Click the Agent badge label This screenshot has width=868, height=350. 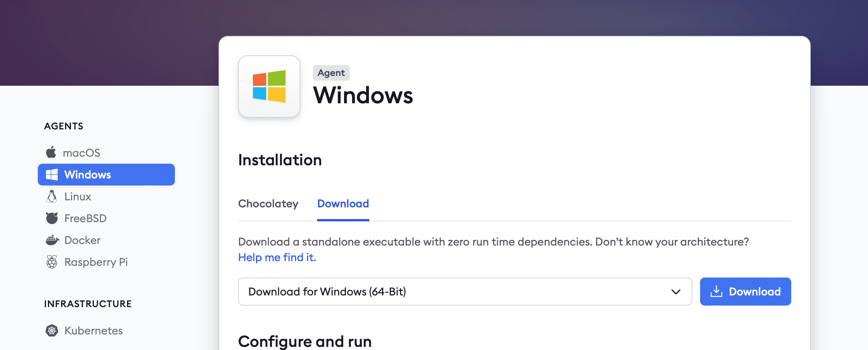click(x=331, y=73)
